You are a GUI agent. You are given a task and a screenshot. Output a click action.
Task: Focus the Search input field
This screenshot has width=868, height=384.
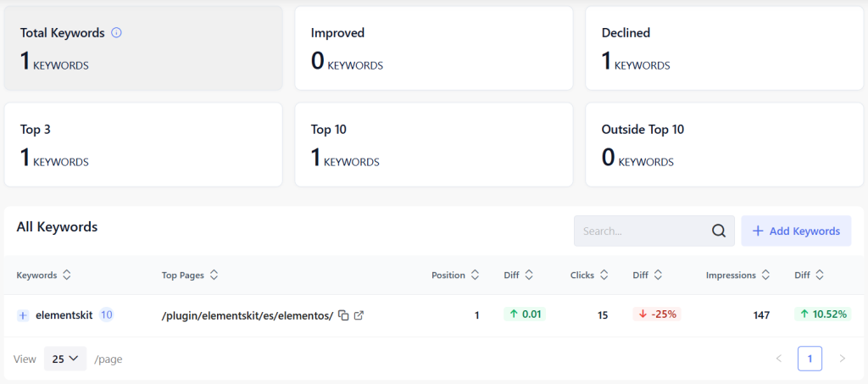(654, 231)
